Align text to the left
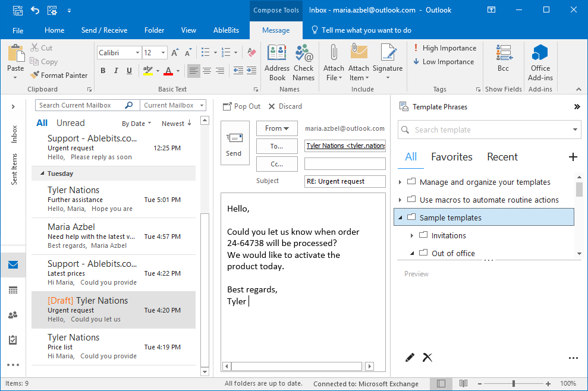The height and width of the screenshot is (391, 588). pos(193,71)
